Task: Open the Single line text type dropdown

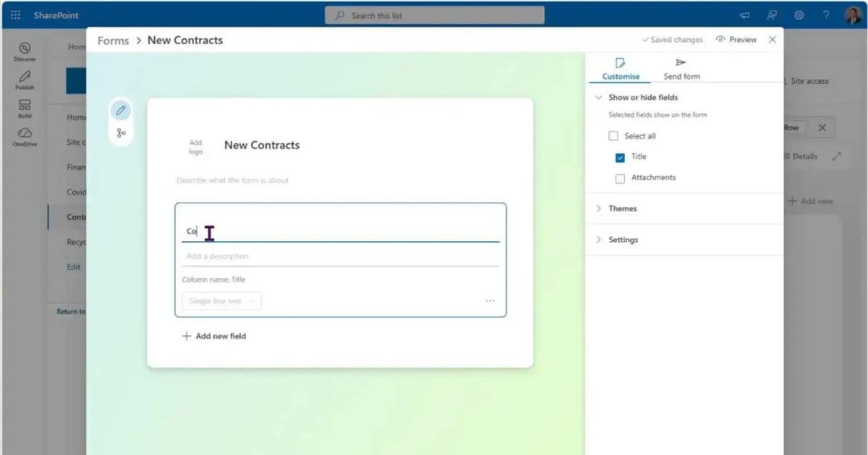Action: point(221,301)
